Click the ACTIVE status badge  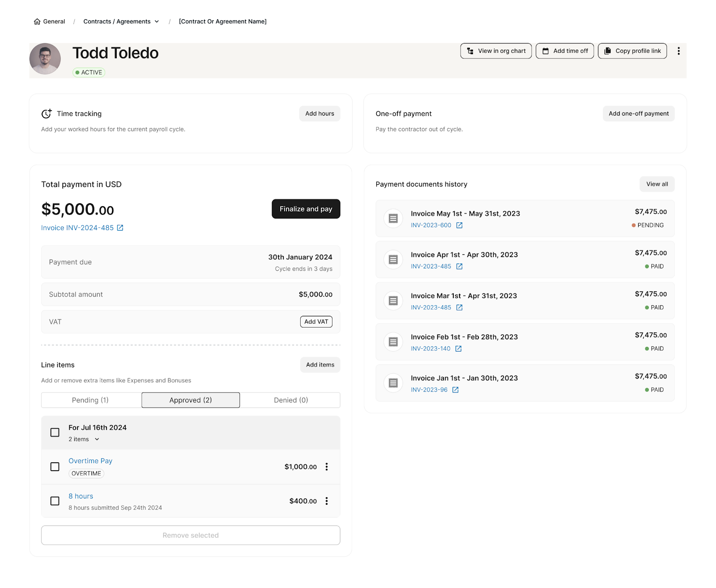pyautogui.click(x=89, y=72)
